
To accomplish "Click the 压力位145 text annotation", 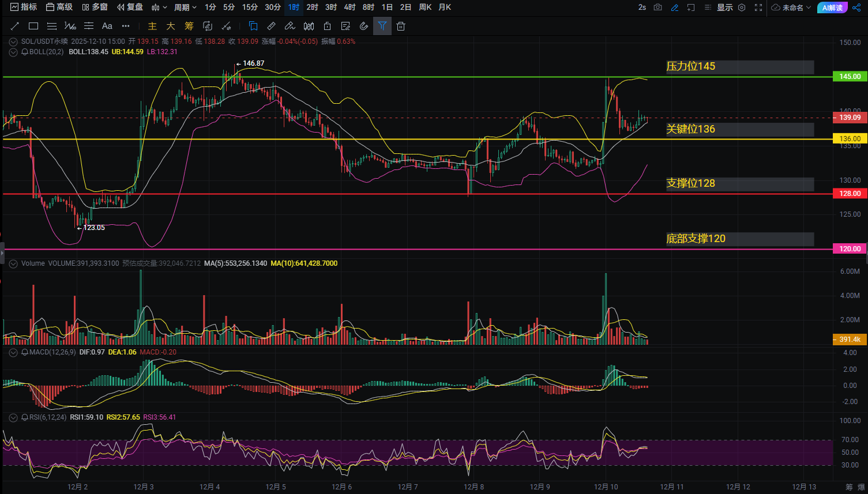I will coord(690,67).
